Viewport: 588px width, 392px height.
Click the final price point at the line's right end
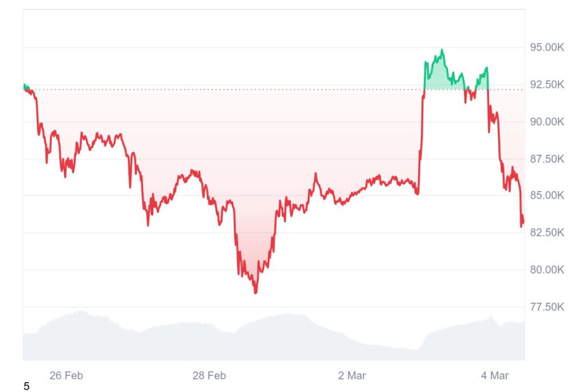[523, 223]
